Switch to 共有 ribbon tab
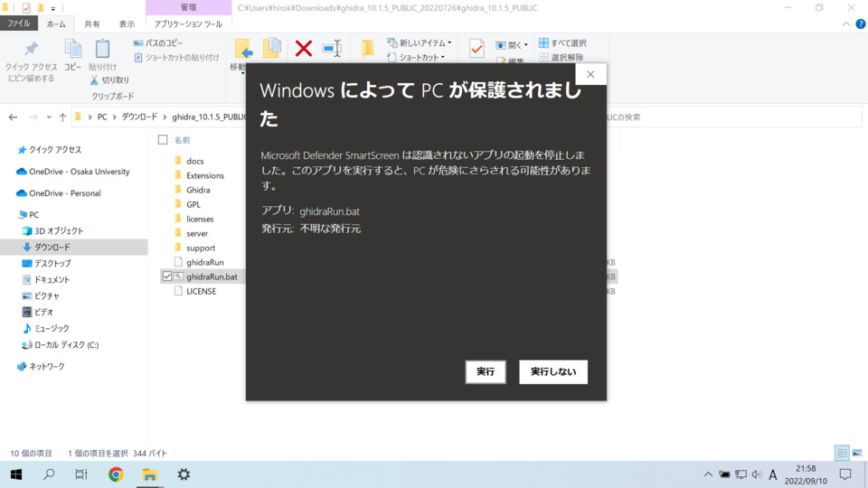The width and height of the screenshot is (868, 488). tap(92, 23)
